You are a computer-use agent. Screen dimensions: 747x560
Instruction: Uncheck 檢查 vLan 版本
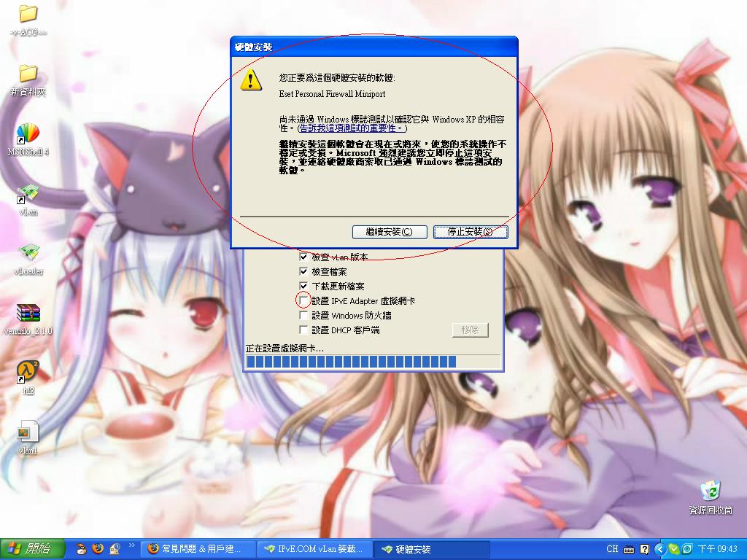pyautogui.click(x=304, y=257)
